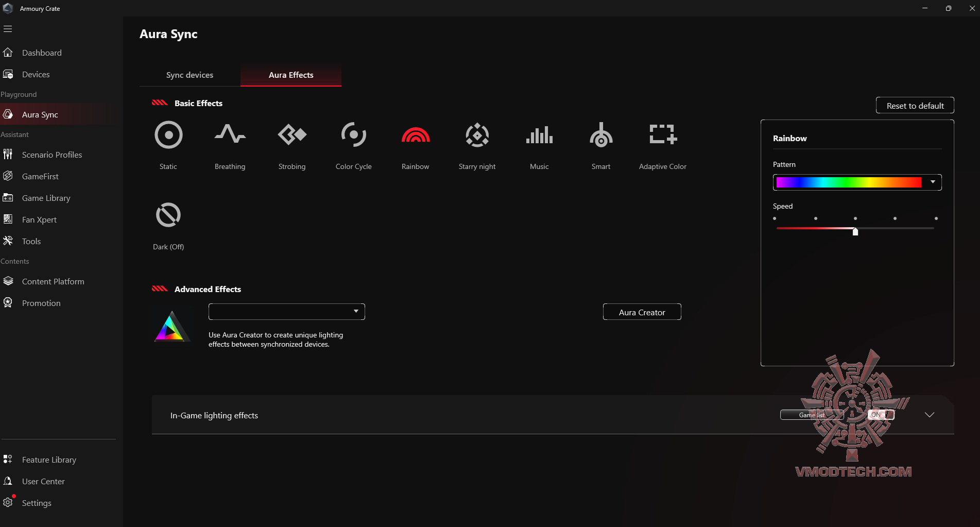
Task: Switch to the Sync devices tab
Action: 190,75
